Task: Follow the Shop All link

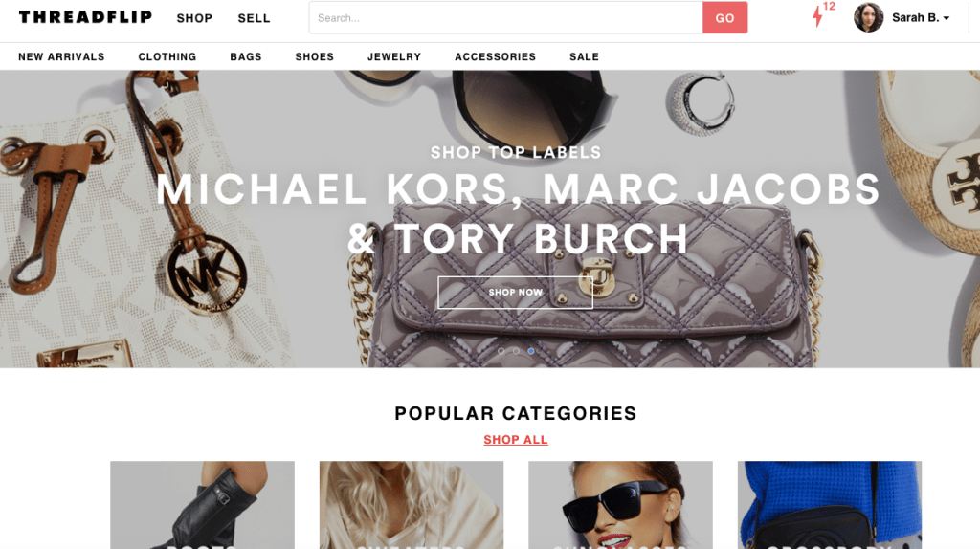Action: click(516, 440)
